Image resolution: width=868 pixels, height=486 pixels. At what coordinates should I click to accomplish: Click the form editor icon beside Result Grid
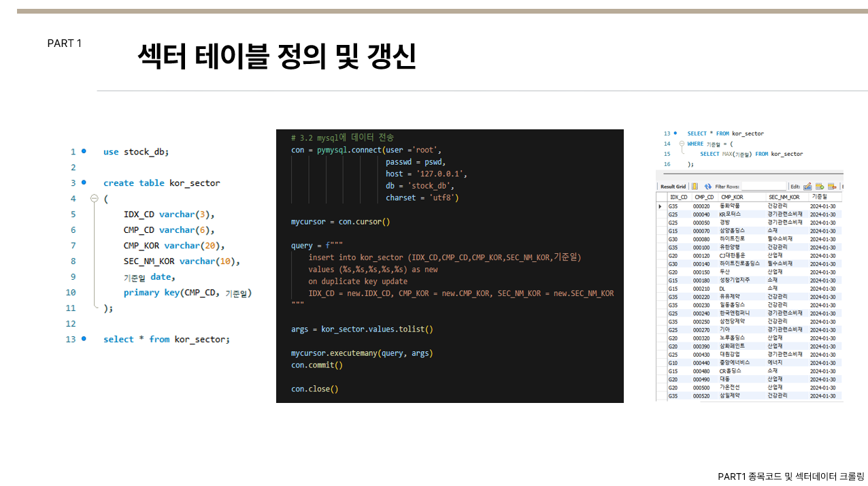(695, 187)
